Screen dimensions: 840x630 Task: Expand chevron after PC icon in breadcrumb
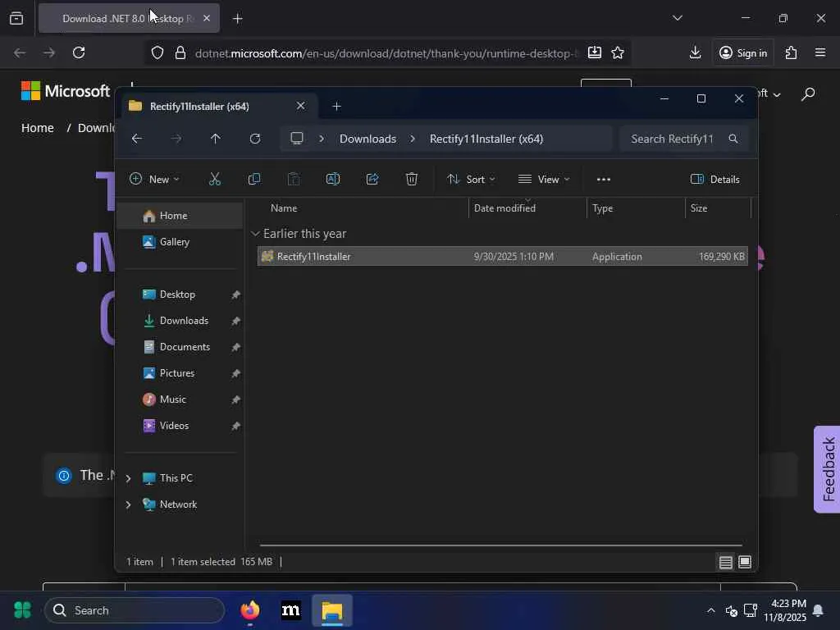pos(322,139)
